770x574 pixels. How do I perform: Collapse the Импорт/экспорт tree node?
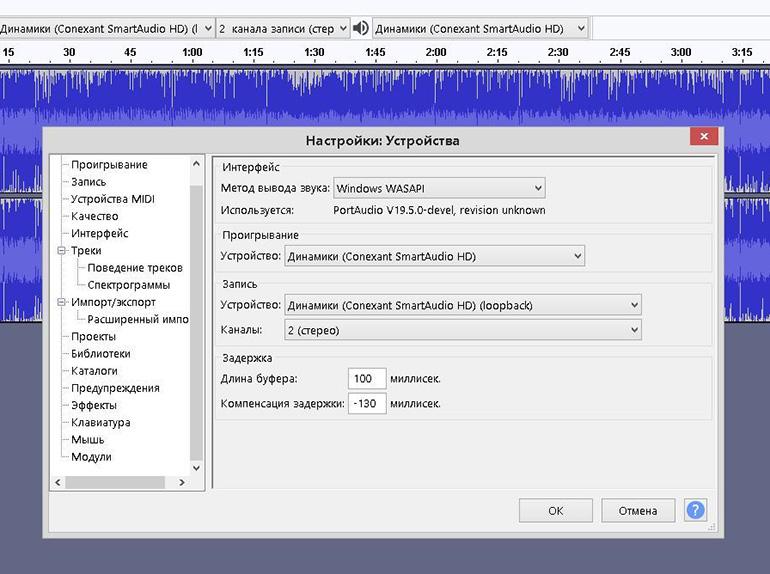pyautogui.click(x=61, y=302)
